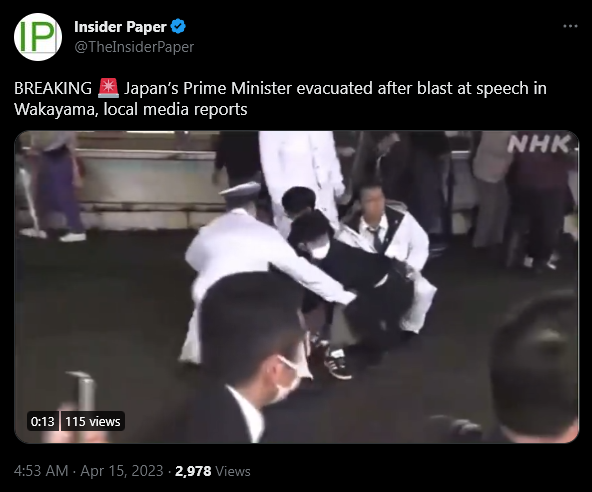Viewport: 592px width, 492px height.
Task: Click the blue verified badge
Action: [178, 26]
